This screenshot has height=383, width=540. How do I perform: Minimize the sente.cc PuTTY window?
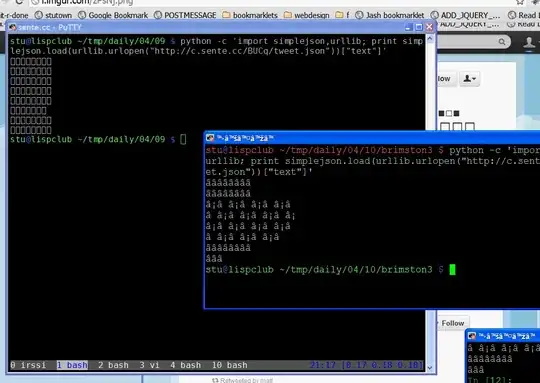[x=408, y=27]
